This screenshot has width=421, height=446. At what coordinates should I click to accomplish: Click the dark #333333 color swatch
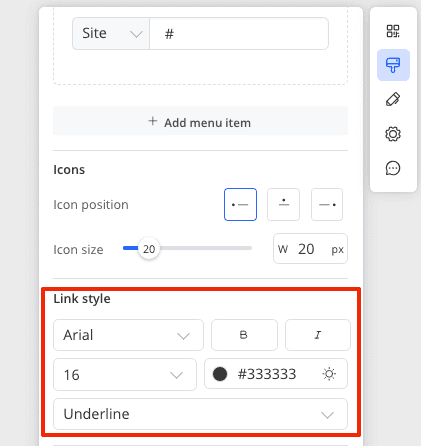click(220, 374)
